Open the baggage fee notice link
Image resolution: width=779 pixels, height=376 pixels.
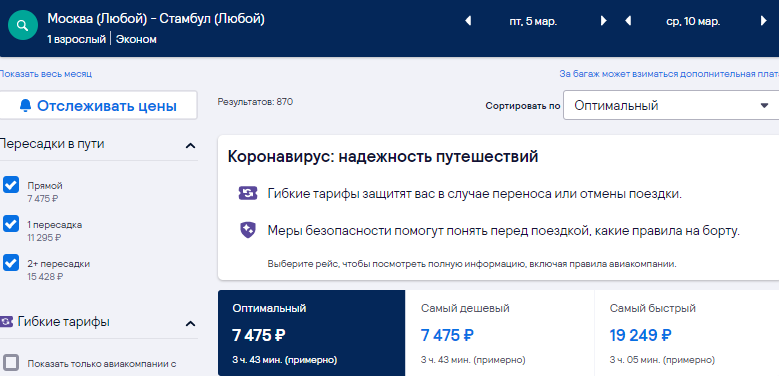click(669, 74)
